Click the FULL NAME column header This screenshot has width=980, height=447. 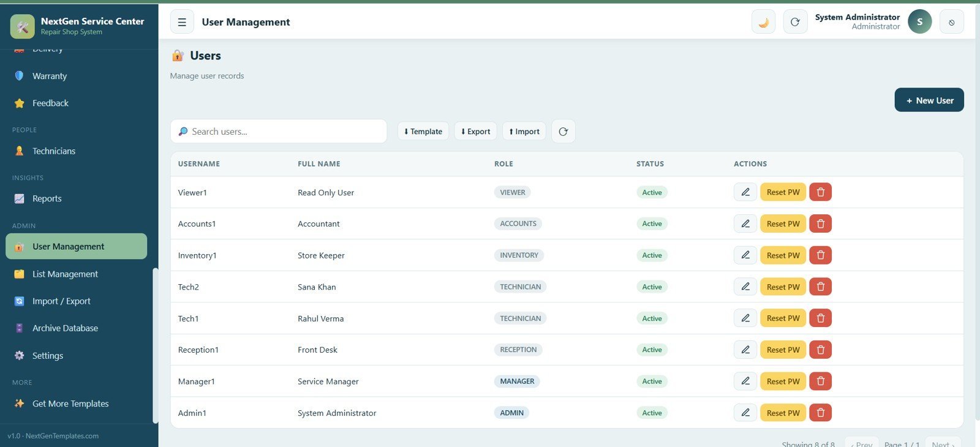point(318,163)
